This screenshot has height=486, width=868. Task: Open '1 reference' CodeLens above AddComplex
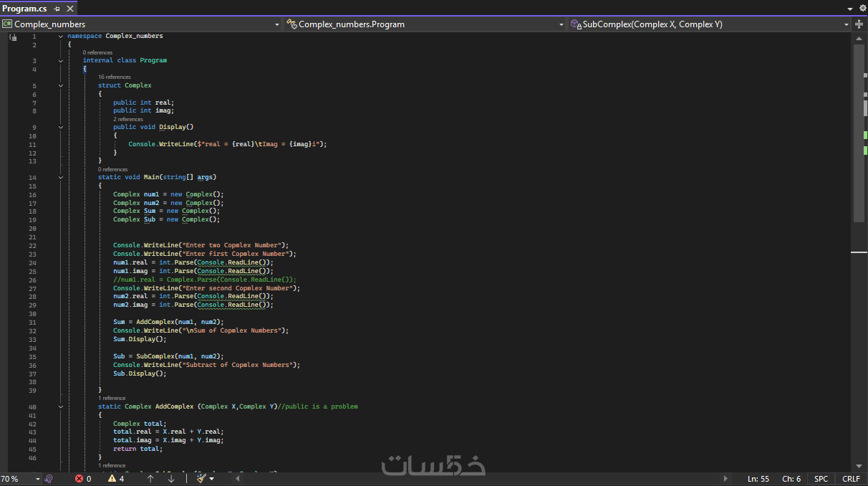click(112, 398)
